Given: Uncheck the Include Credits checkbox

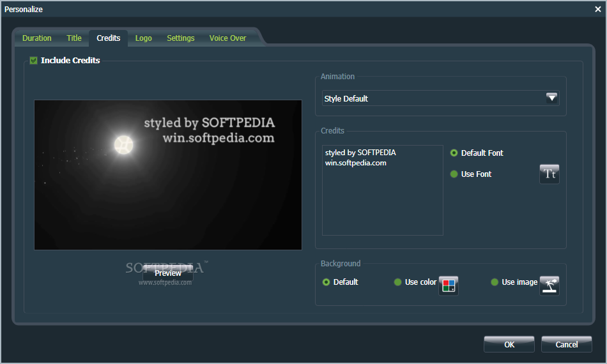Looking at the screenshot, I should click(x=34, y=60).
